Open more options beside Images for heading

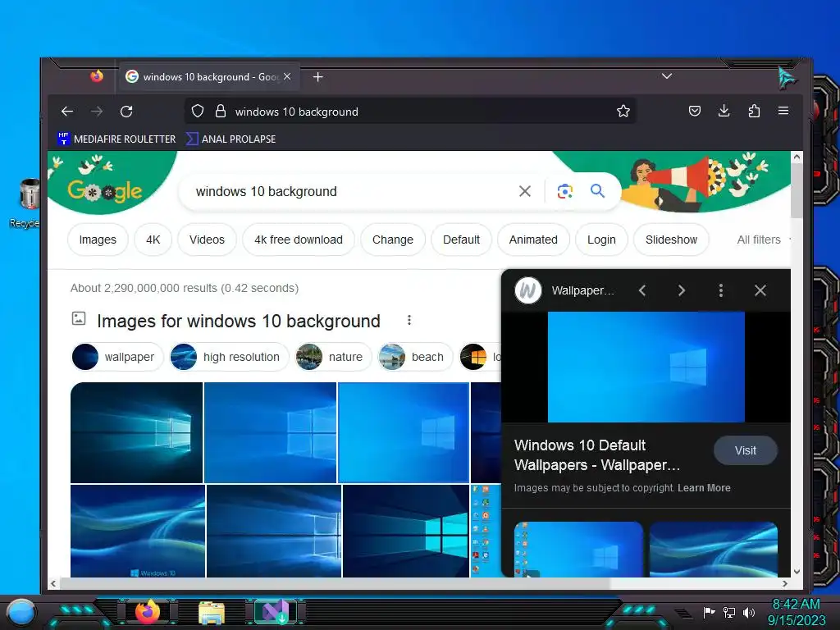coord(409,321)
